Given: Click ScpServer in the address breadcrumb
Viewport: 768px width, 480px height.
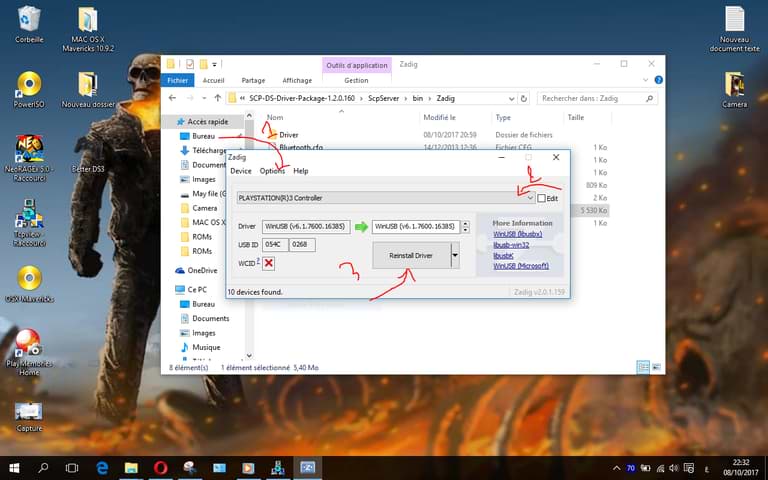Looking at the screenshot, I should [384, 98].
